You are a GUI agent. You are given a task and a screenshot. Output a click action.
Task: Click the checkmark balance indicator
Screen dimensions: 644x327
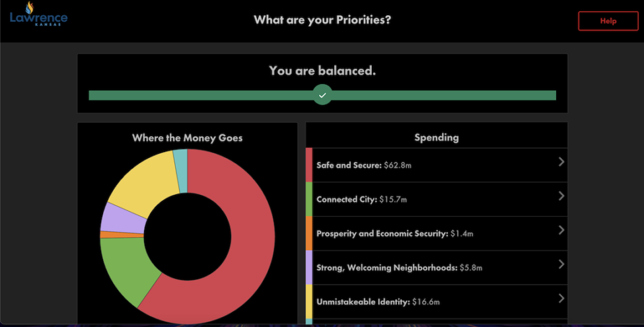pos(322,95)
